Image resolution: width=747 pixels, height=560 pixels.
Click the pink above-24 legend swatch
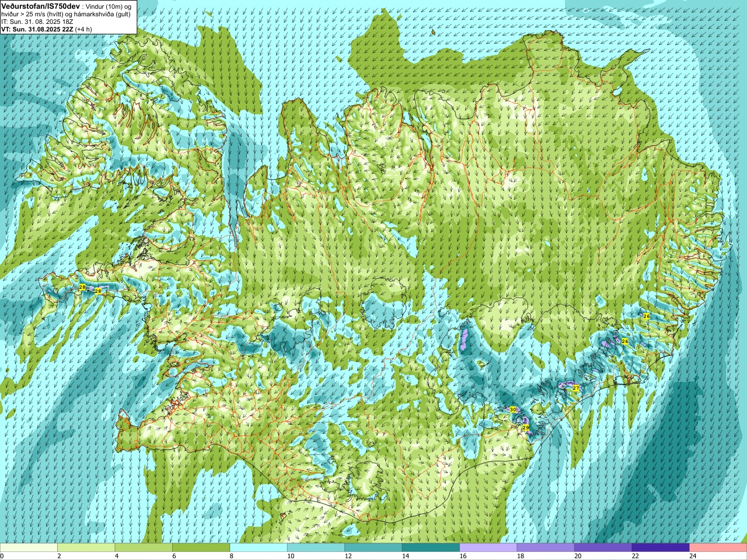(718, 548)
